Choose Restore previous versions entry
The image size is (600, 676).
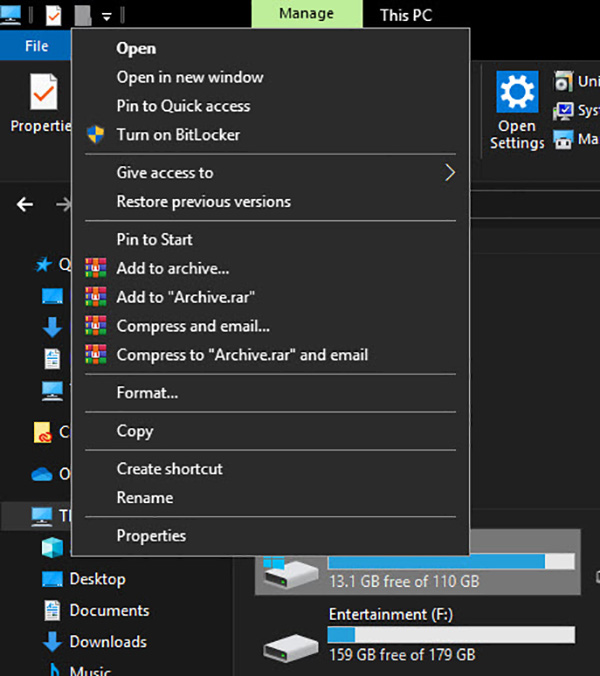click(203, 202)
